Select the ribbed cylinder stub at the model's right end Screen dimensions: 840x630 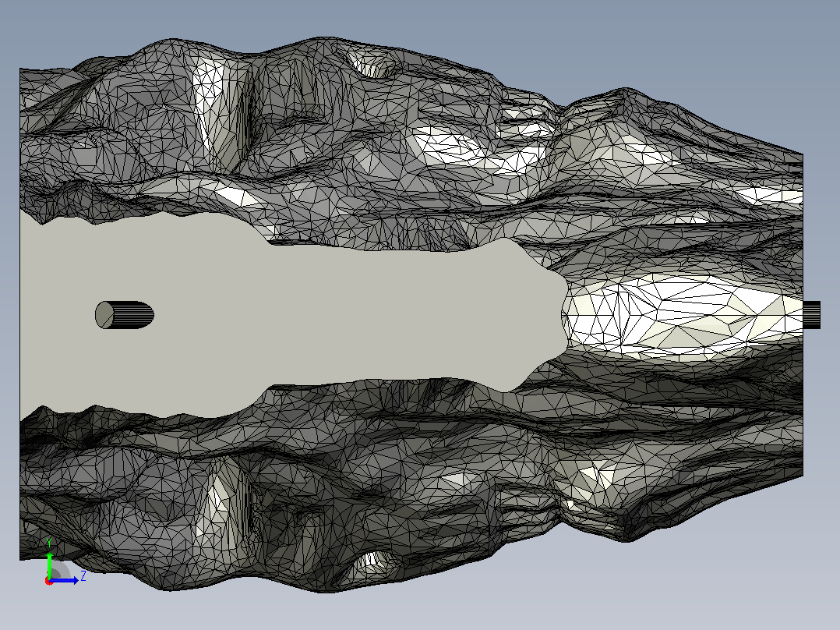(812, 315)
